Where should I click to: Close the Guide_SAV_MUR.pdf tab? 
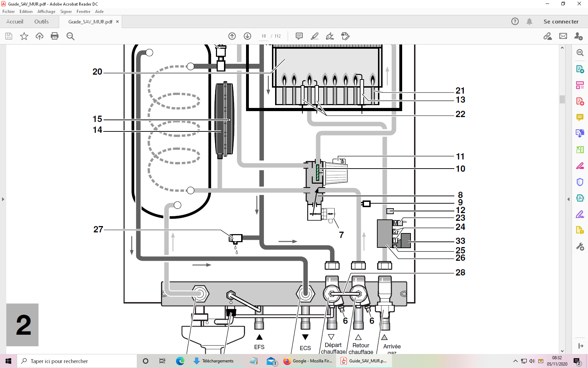(x=118, y=21)
